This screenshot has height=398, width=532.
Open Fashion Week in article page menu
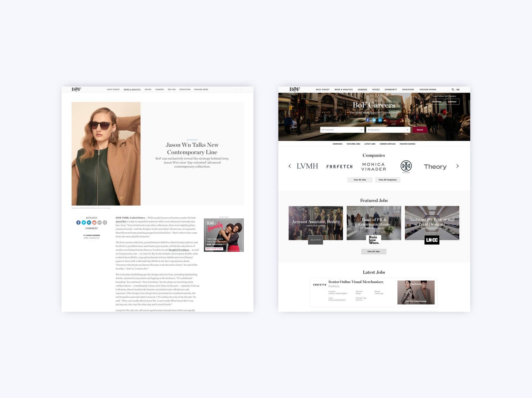pyautogui.click(x=201, y=89)
